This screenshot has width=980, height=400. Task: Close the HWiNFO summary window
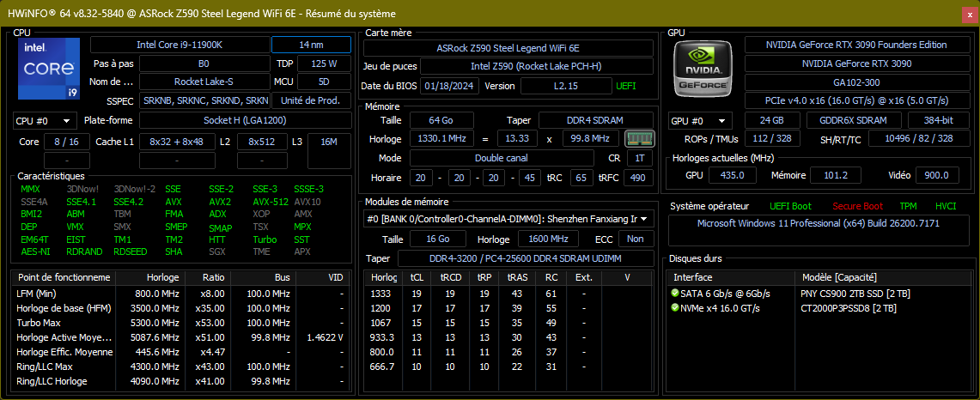point(970,14)
